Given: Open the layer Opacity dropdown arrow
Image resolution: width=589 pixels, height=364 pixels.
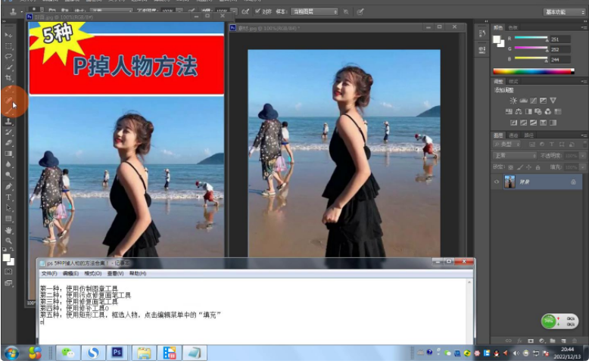Looking at the screenshot, I should pyautogui.click(x=583, y=156).
